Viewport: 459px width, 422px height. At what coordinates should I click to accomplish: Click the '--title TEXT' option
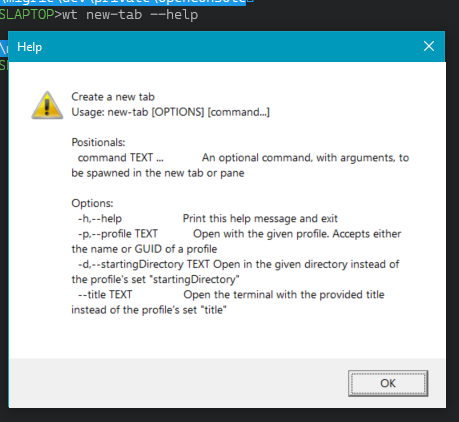click(x=105, y=295)
